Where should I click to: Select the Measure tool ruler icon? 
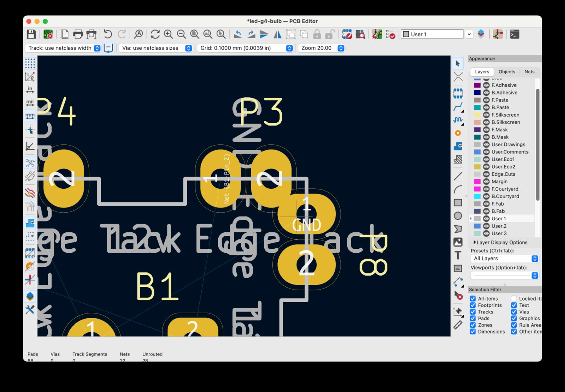458,325
